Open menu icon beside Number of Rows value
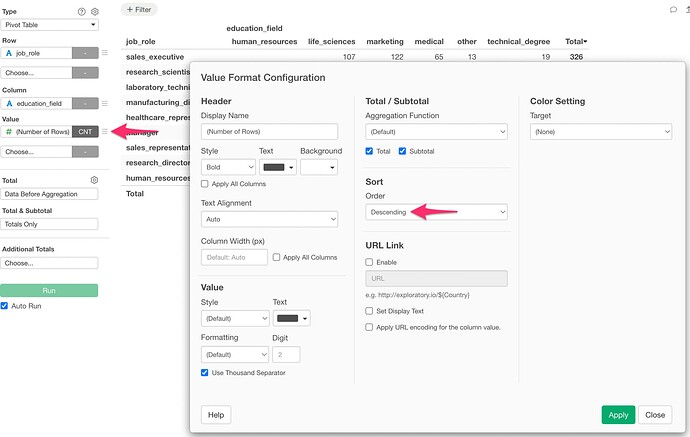This screenshot has height=437, width=690. (x=105, y=131)
